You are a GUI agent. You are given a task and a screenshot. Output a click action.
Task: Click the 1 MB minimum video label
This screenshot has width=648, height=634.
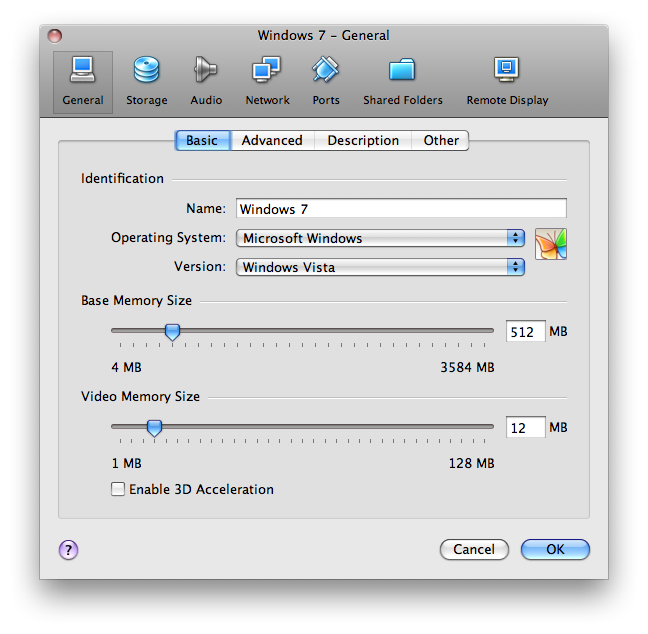126,463
